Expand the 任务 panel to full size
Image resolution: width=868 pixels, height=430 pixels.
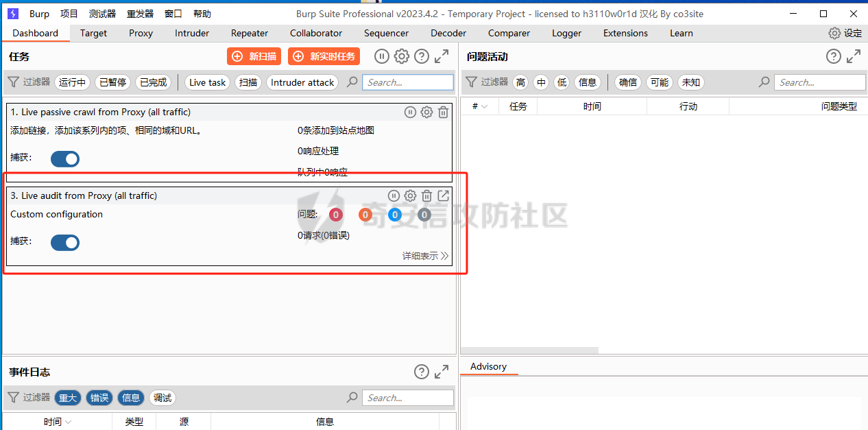[442, 57]
